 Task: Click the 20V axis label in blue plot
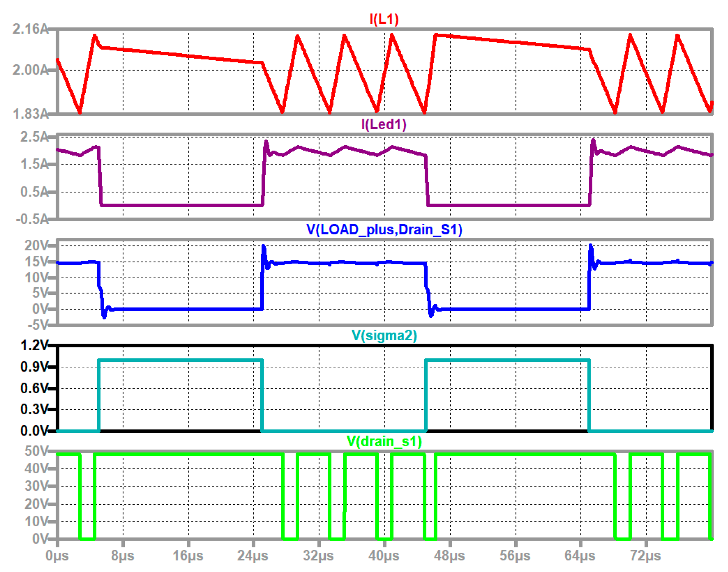pyautogui.click(x=36, y=245)
